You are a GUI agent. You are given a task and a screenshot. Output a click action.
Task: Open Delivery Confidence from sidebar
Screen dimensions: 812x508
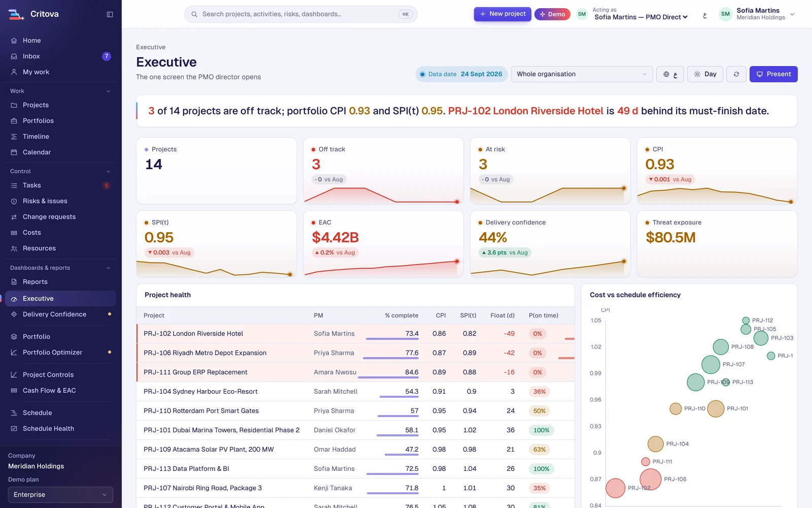(60, 314)
